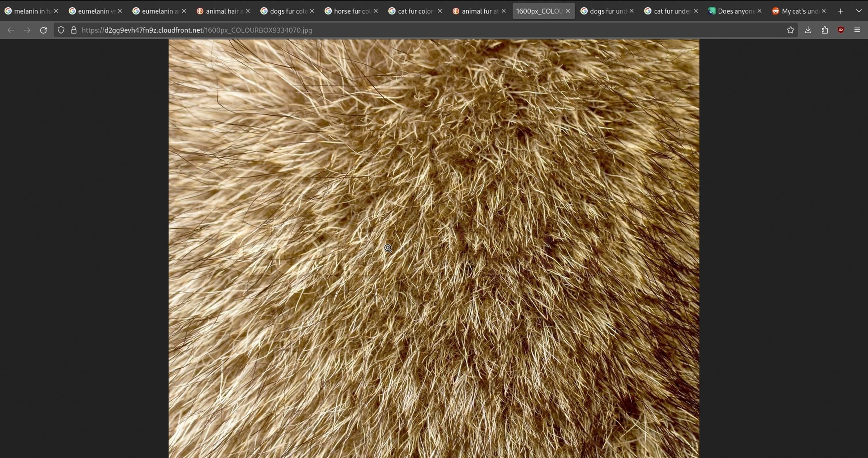Close the 'dogs fur colo' tab
Viewport: 868px width, 458px height.
pos(312,11)
